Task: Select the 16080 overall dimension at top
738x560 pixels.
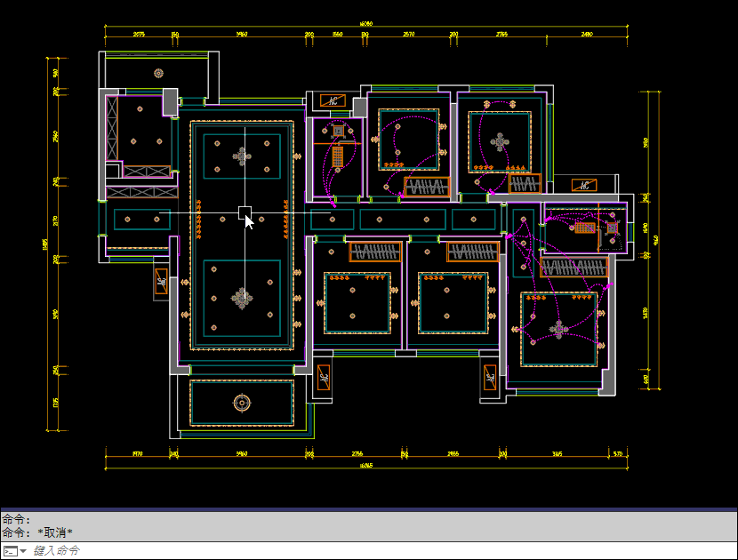Action: click(x=365, y=25)
